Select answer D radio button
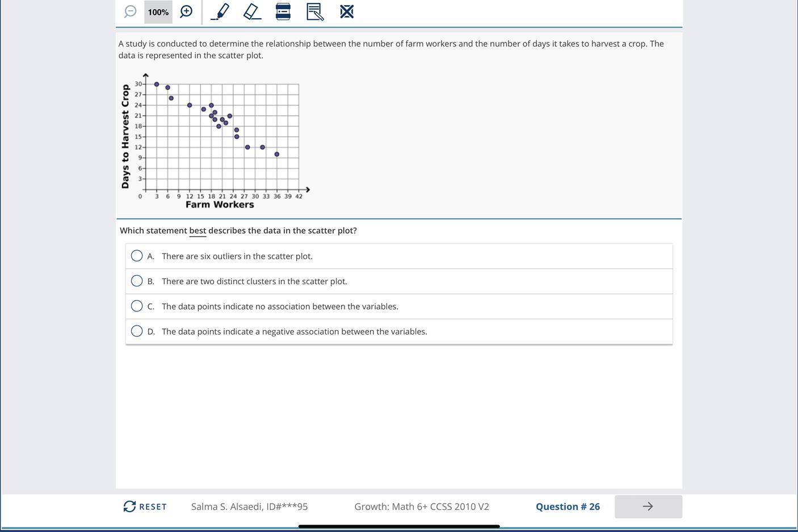 (137, 331)
